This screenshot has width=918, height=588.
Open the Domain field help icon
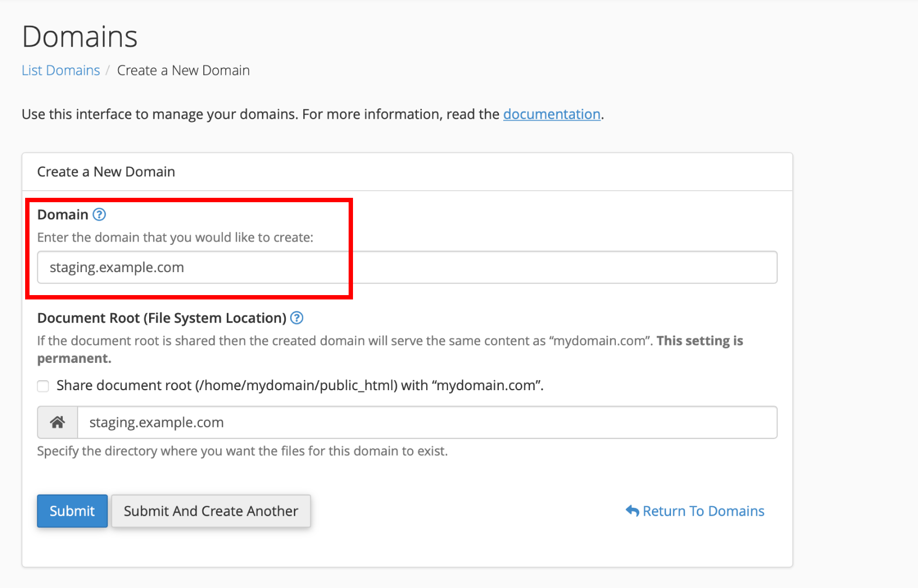pos(99,214)
